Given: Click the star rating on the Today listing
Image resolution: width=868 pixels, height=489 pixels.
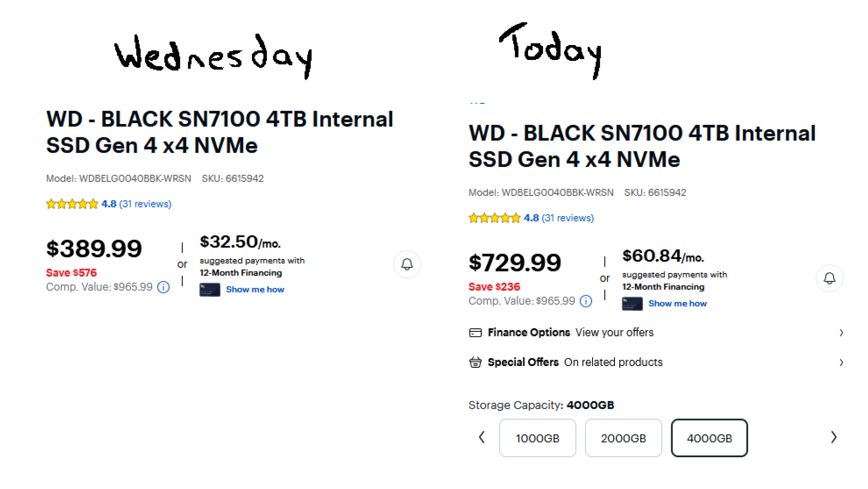Looking at the screenshot, I should (x=494, y=218).
